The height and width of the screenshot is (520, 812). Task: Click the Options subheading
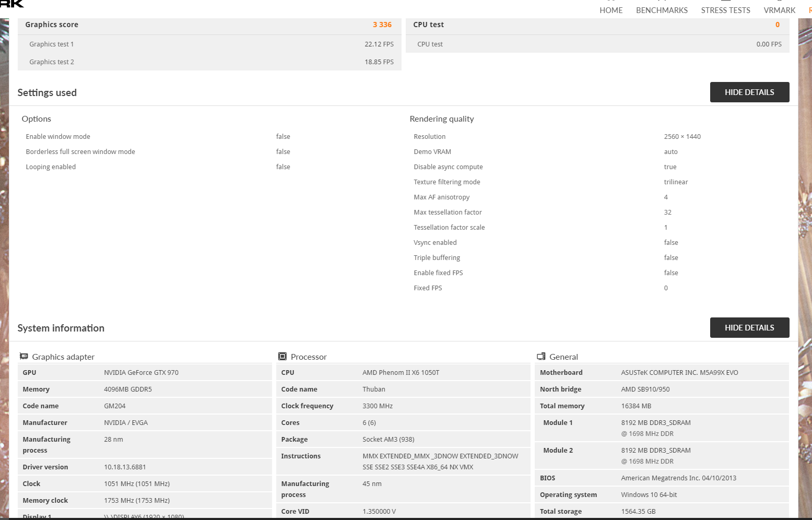(36, 119)
